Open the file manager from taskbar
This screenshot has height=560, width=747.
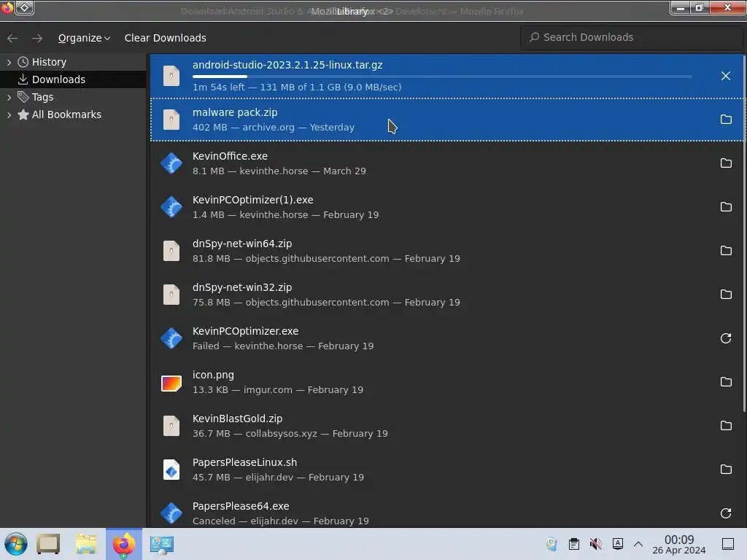pos(86,544)
